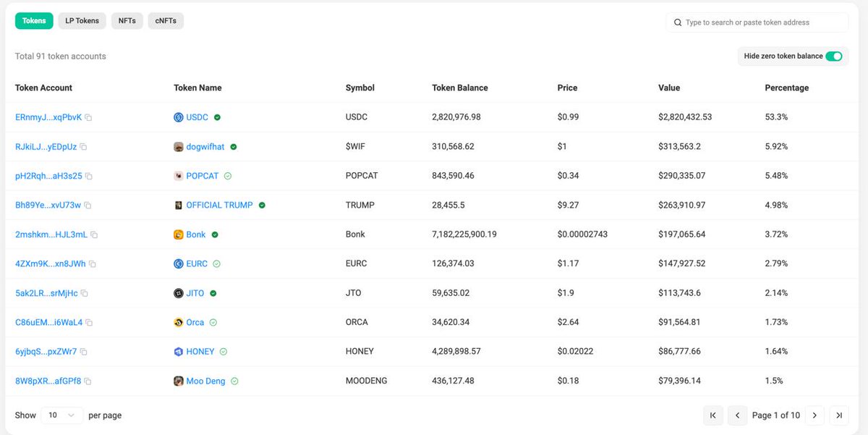This screenshot has height=435, width=868.
Task: Click the verified badge next to USDC
Action: tap(218, 117)
